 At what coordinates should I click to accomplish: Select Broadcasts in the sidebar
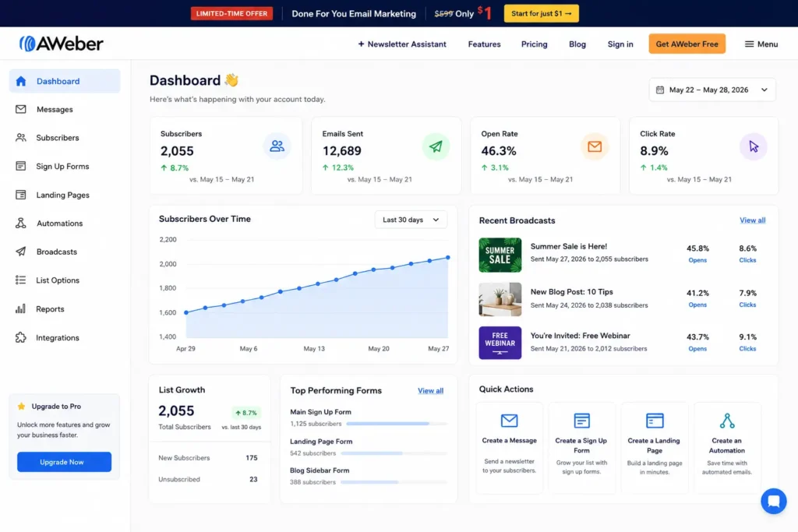(65, 252)
